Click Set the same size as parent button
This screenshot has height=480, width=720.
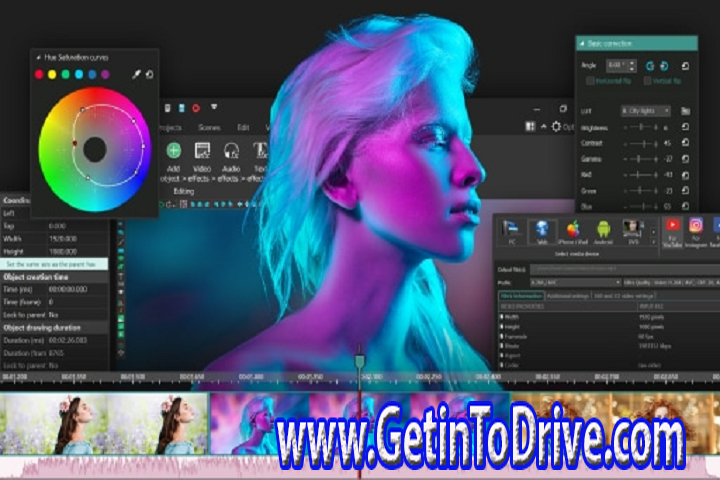pyautogui.click(x=54, y=264)
